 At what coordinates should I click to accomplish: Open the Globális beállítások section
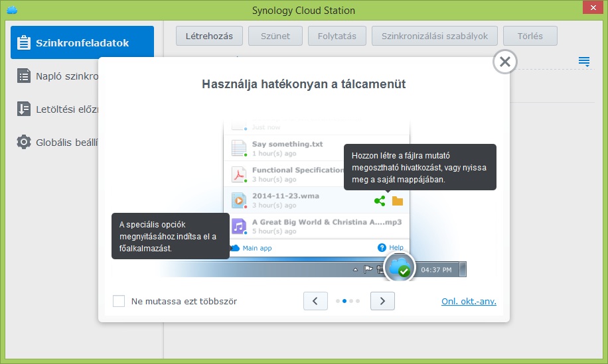point(57,143)
